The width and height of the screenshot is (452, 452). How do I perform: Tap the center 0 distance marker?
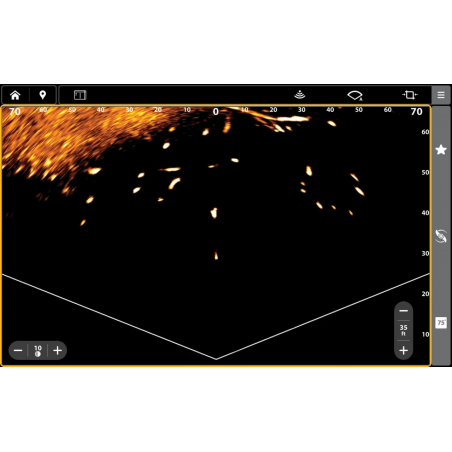click(216, 112)
